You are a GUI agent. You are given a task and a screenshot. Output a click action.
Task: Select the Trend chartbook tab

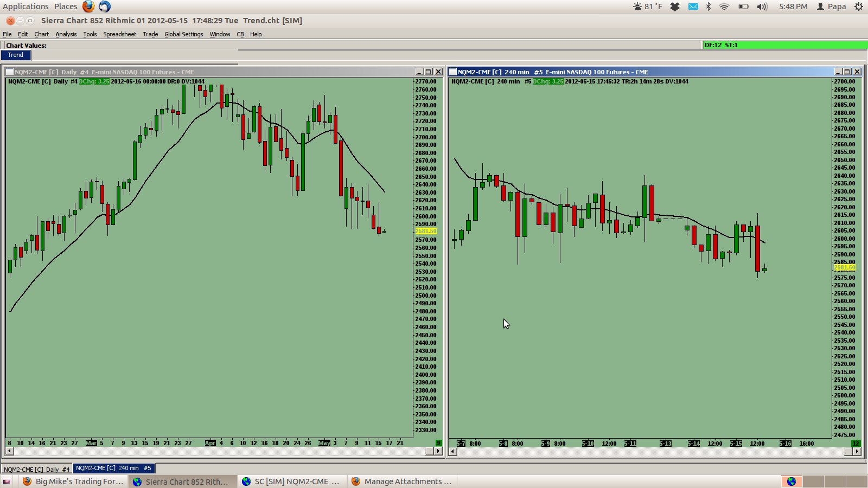pos(16,55)
